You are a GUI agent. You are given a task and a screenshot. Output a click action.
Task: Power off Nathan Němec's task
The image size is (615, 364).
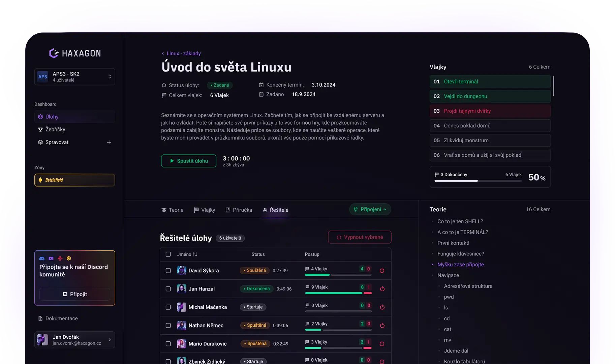[382, 325]
